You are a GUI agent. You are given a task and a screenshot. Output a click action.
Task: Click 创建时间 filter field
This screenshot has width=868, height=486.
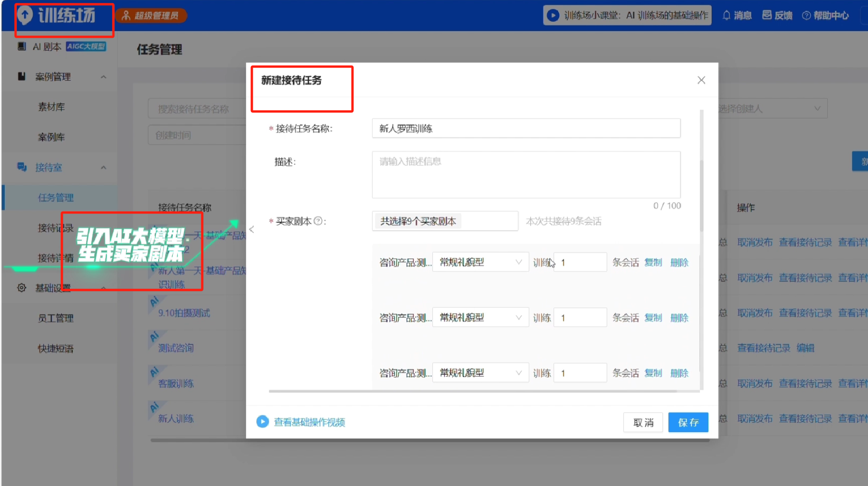pyautogui.click(x=197, y=135)
